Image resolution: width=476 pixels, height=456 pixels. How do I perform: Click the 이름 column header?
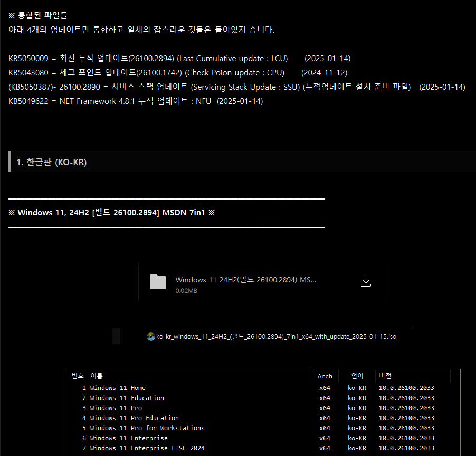[x=97, y=376]
